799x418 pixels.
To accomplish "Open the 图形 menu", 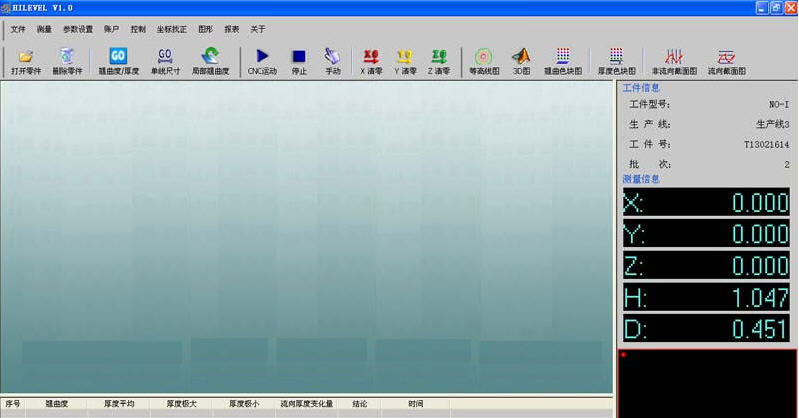I will [x=205, y=29].
